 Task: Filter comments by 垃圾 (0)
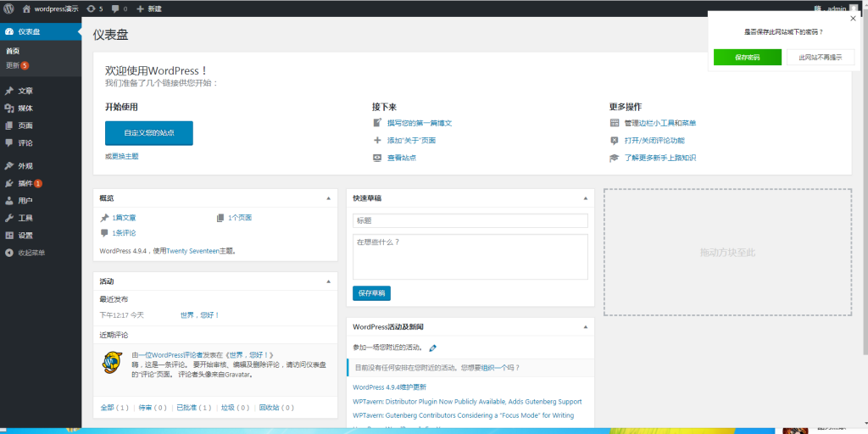236,408
